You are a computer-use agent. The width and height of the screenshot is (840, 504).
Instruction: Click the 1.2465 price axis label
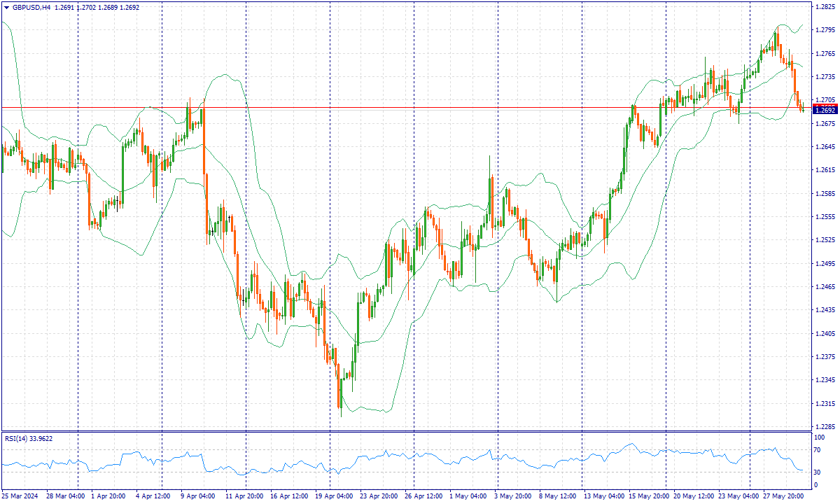click(825, 286)
